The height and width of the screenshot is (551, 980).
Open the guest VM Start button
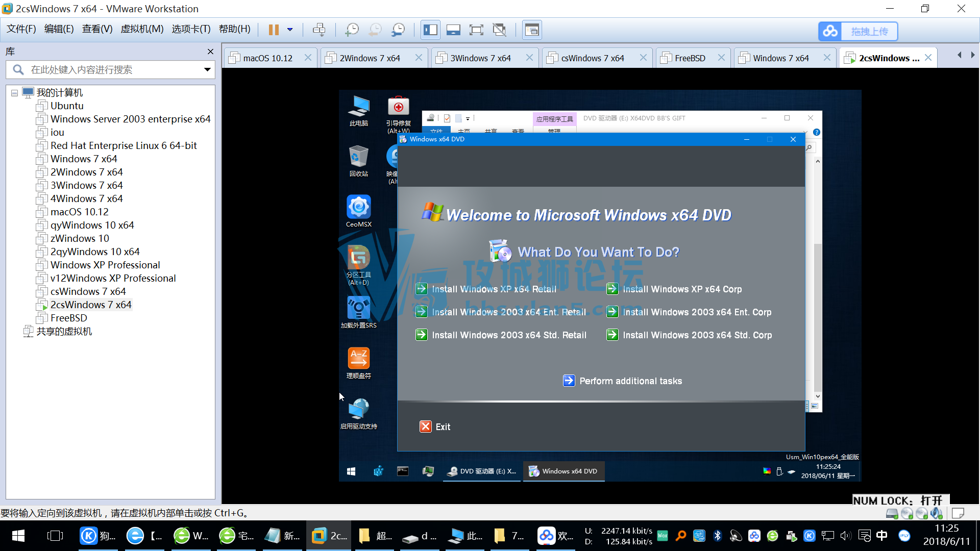pos(351,471)
